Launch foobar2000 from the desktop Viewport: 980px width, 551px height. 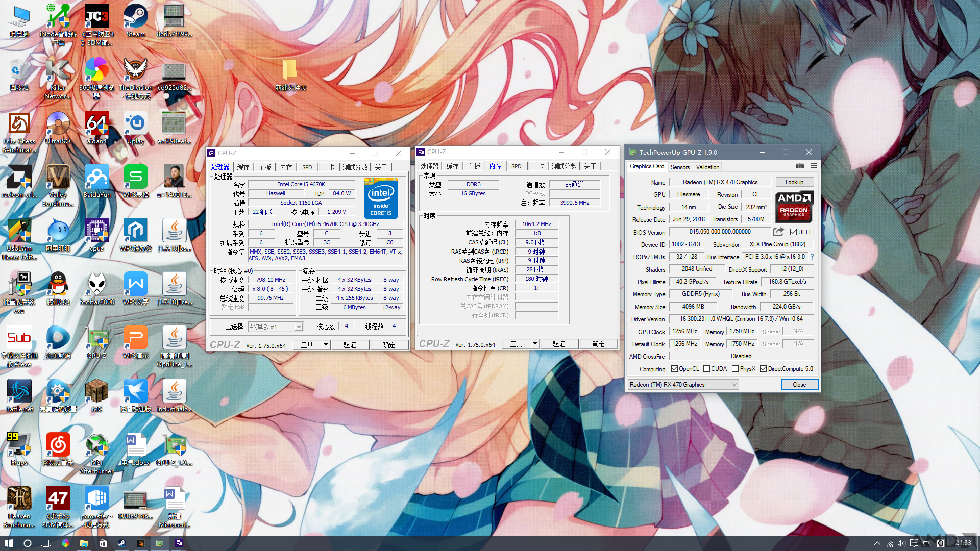point(96,288)
